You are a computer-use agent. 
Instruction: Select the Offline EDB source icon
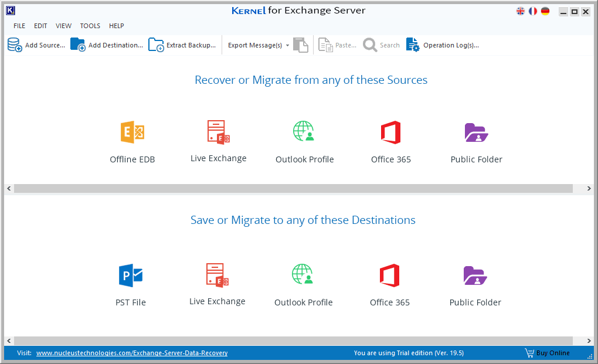[x=132, y=132]
